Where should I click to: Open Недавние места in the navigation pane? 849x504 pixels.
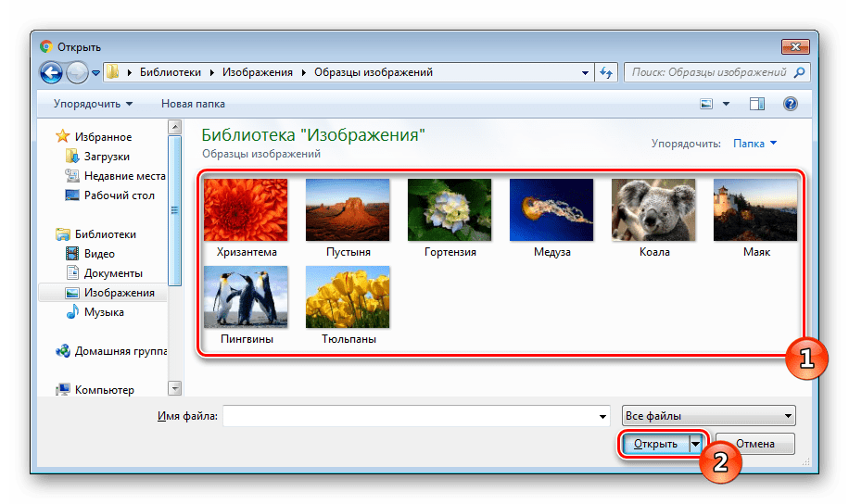click(x=124, y=176)
